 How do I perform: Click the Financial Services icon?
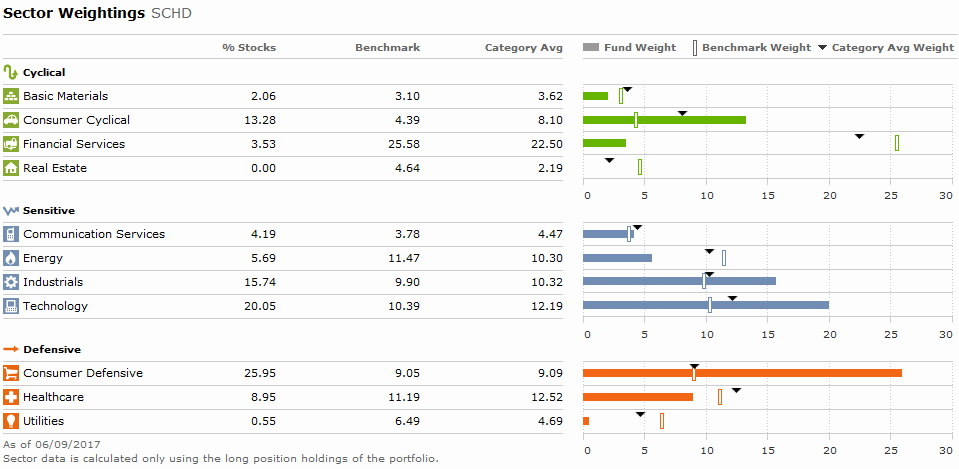click(x=11, y=144)
